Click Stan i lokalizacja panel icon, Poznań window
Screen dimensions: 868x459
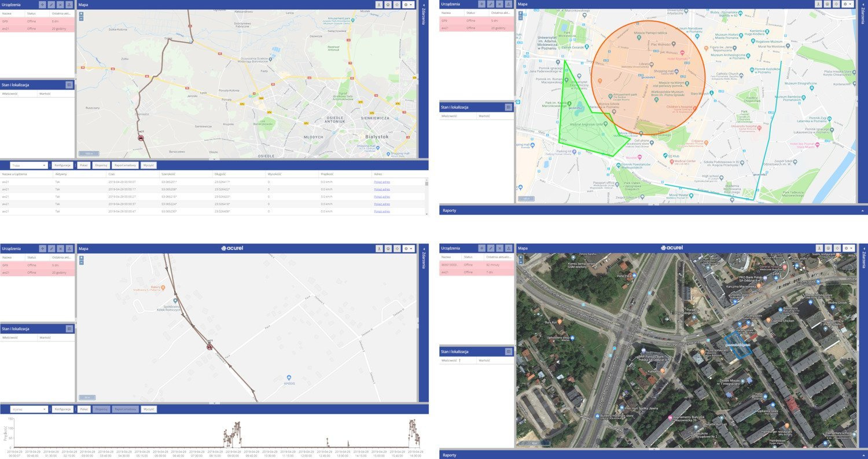pyautogui.click(x=508, y=107)
